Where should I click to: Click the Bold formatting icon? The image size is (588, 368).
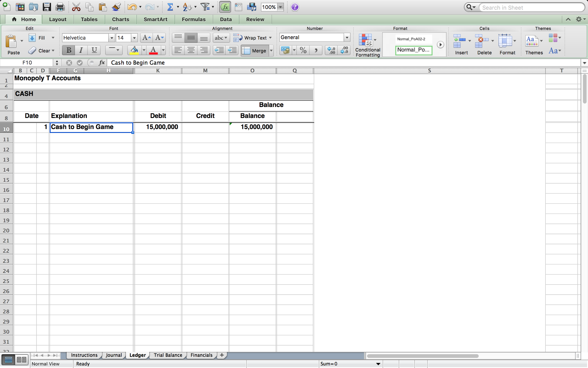tap(69, 50)
